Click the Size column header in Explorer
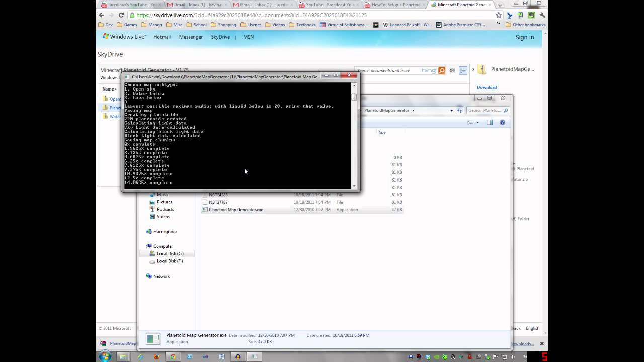The height and width of the screenshot is (362, 644). pos(382,133)
